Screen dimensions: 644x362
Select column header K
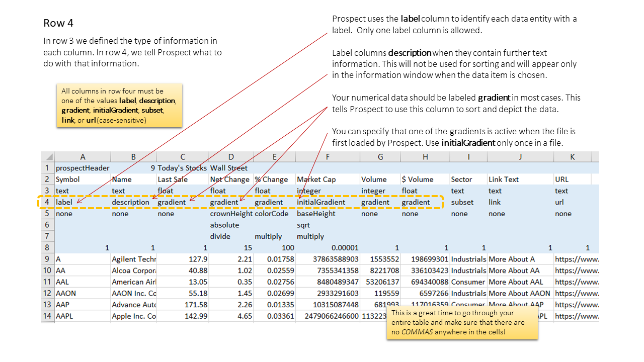click(573, 157)
